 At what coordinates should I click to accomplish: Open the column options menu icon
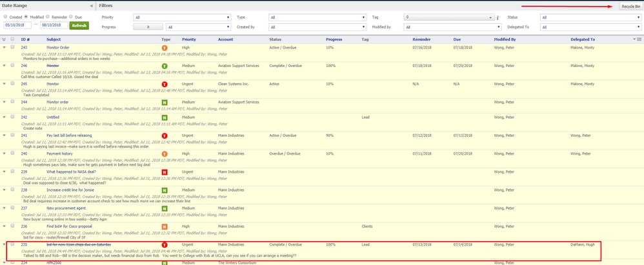(x=638, y=39)
